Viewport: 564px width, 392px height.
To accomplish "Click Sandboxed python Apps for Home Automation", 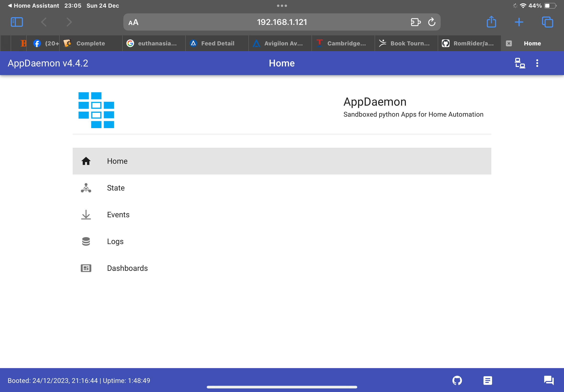I will (x=413, y=114).
